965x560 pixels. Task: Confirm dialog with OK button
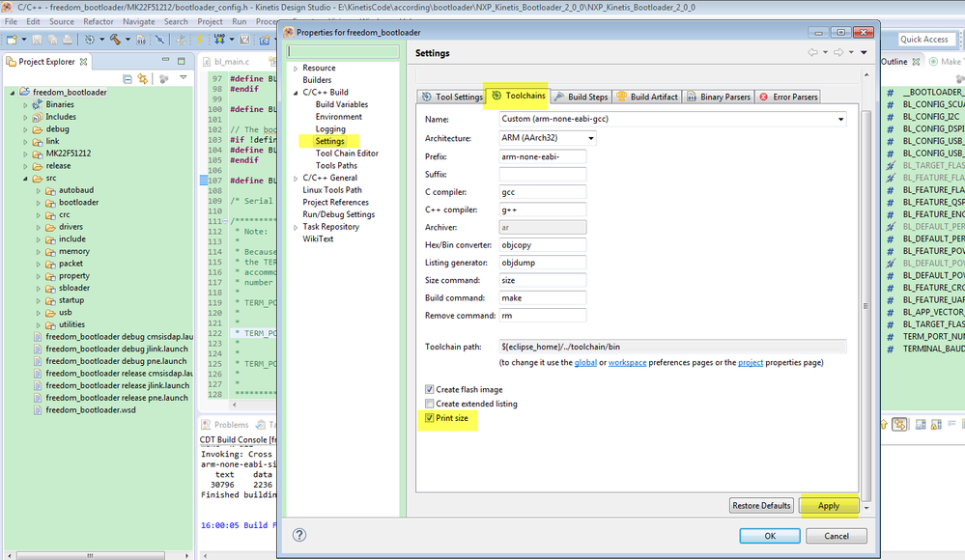pyautogui.click(x=770, y=536)
